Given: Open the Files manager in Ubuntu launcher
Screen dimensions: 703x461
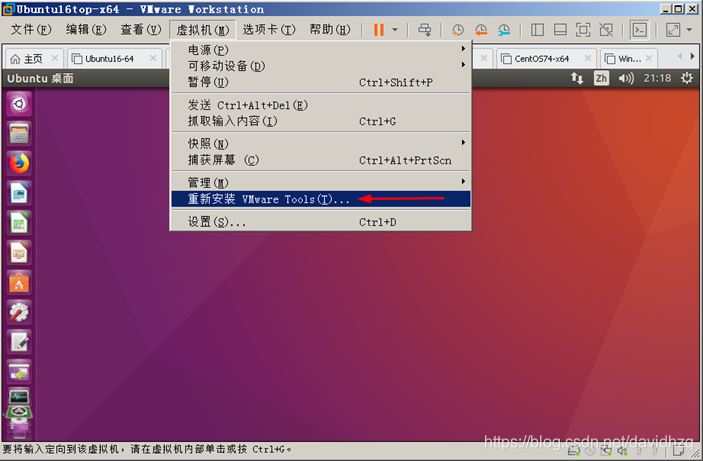Looking at the screenshot, I should pos(19,134).
